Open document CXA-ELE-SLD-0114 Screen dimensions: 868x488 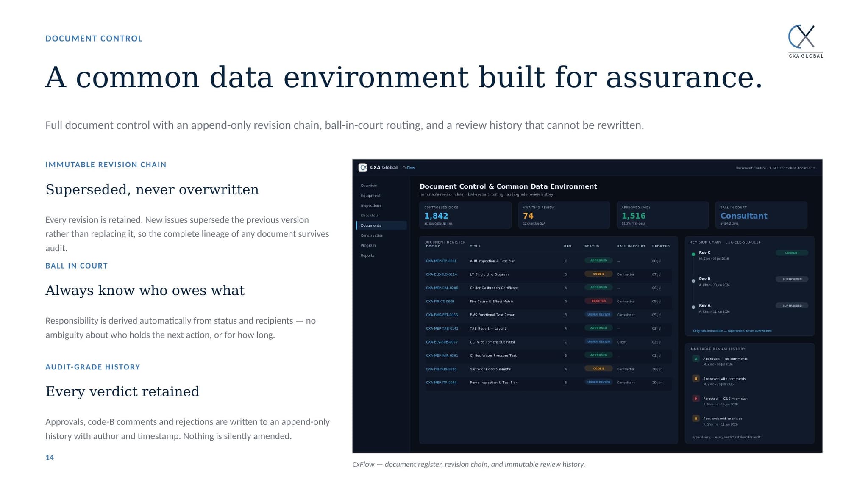point(441,274)
